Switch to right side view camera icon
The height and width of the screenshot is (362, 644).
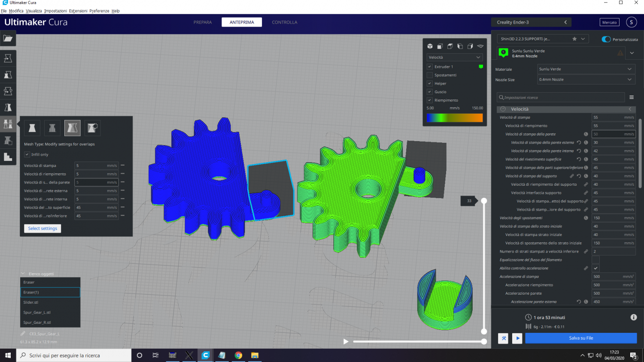coord(470,46)
